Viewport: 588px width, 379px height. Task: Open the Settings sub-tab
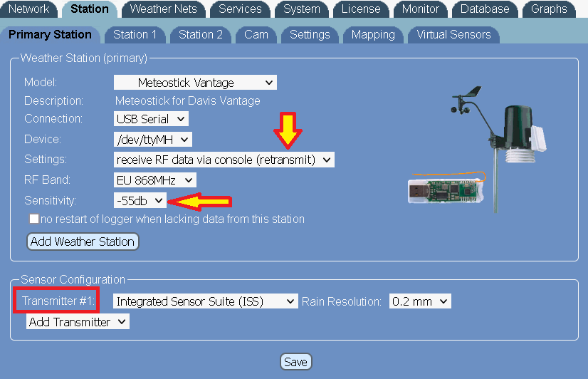(310, 34)
